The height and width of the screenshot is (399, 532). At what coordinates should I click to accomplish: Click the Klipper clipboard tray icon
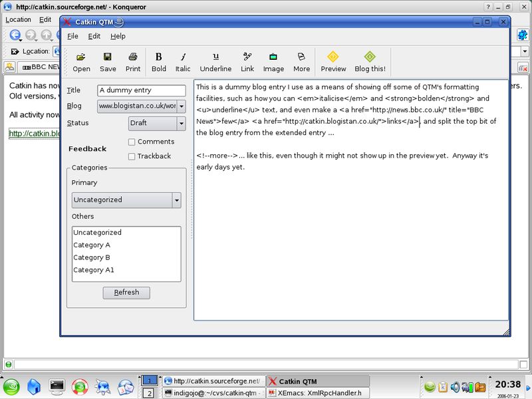pyautogui.click(x=443, y=387)
